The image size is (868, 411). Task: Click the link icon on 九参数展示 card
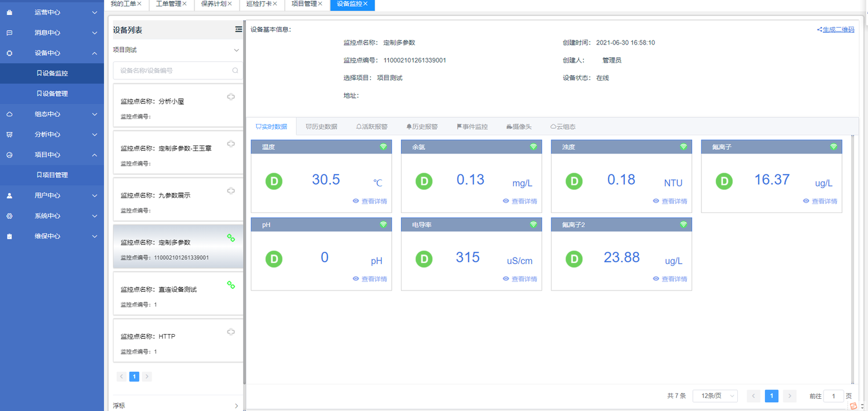231,190
